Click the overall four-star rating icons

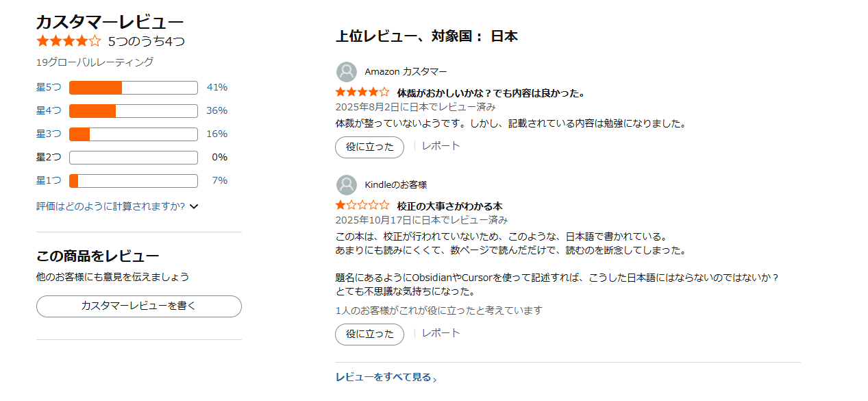[69, 41]
